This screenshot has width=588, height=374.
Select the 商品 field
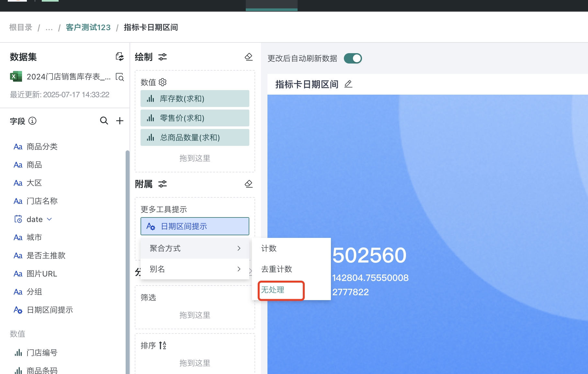point(34,165)
